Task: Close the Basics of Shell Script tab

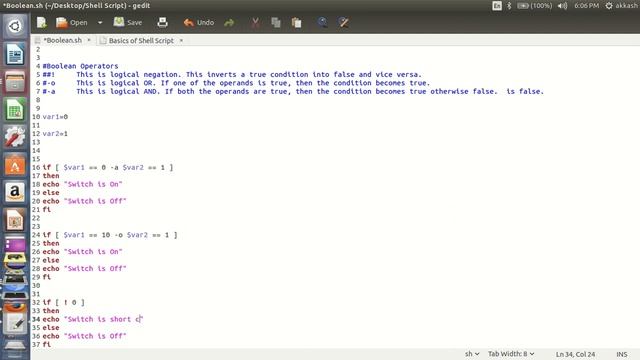Action: [x=181, y=40]
